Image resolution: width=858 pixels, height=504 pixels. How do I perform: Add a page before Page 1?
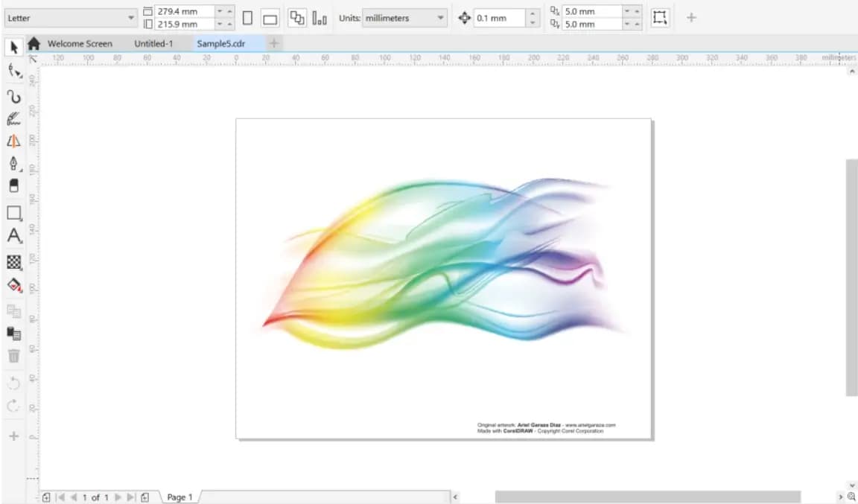46,497
